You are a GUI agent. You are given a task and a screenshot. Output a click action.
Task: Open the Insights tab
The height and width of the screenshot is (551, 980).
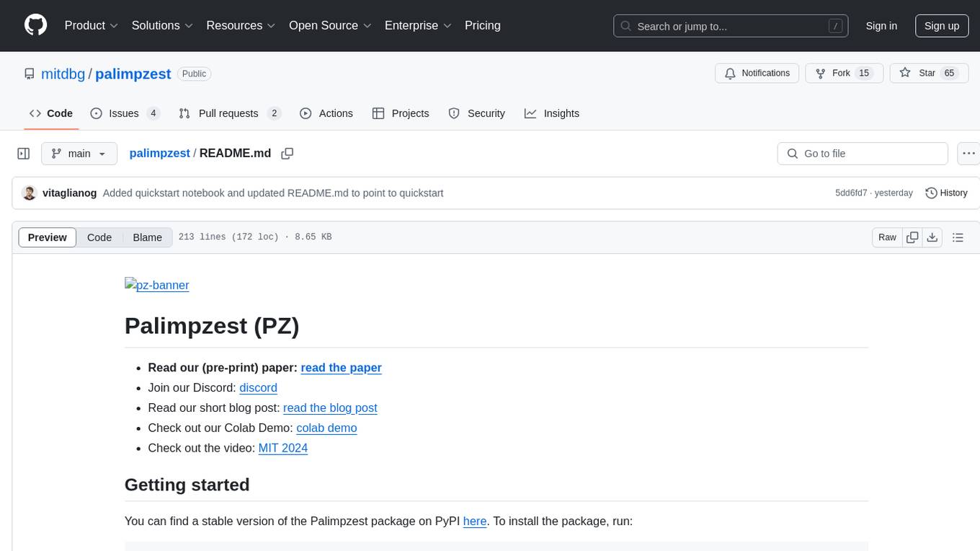(x=552, y=113)
